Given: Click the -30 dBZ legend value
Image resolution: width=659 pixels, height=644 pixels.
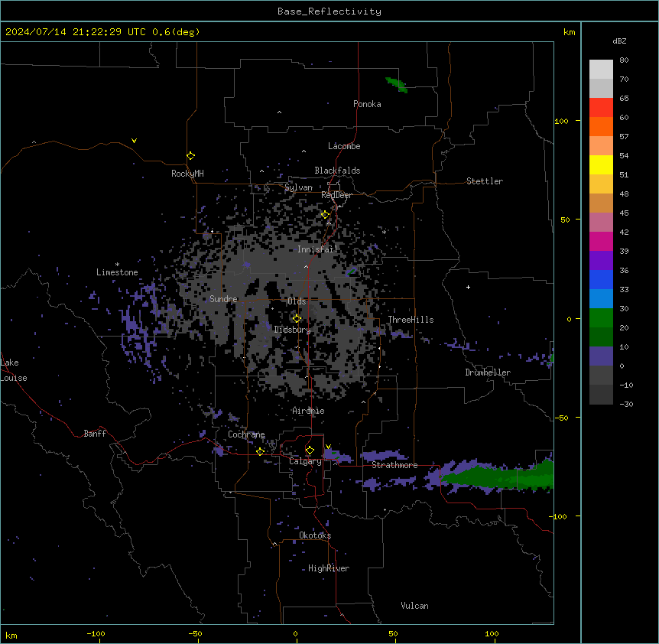Looking at the screenshot, I should tap(626, 404).
